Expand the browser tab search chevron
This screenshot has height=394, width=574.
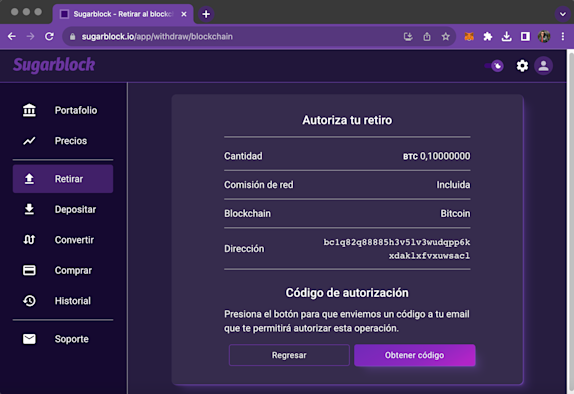tap(563, 14)
